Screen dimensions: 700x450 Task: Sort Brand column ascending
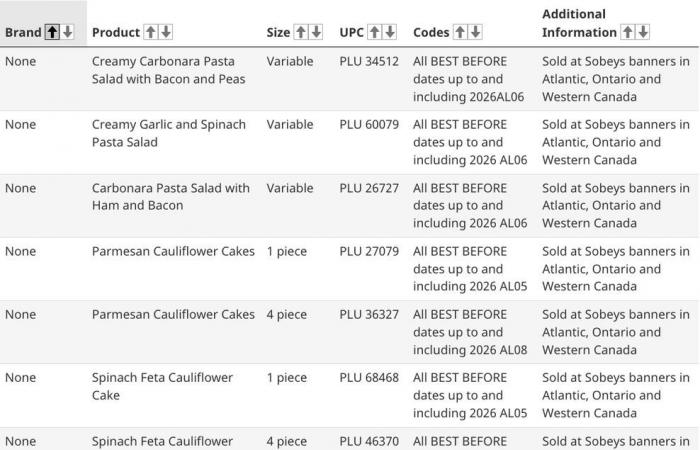(x=52, y=32)
